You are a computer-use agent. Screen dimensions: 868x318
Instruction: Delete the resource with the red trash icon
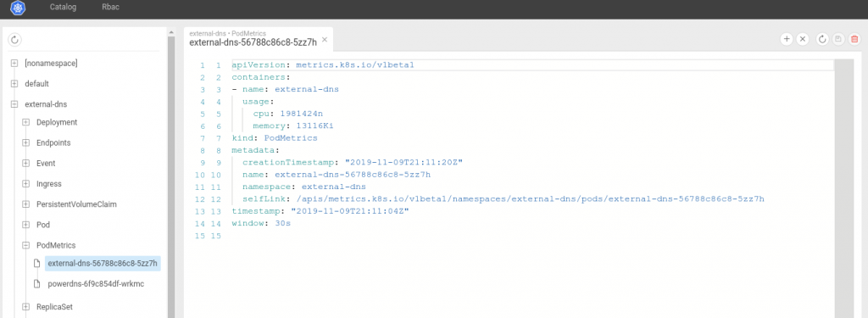(854, 39)
